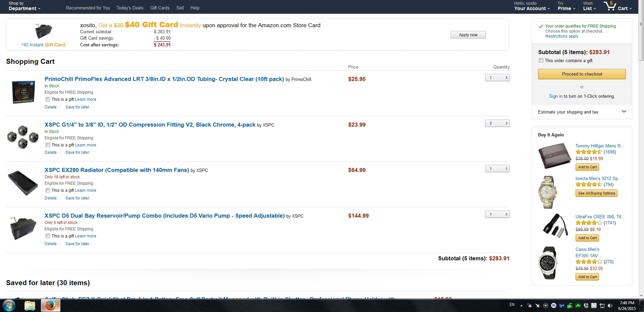Open the network connection tray icon
The image size is (644, 312).
[x=602, y=306]
